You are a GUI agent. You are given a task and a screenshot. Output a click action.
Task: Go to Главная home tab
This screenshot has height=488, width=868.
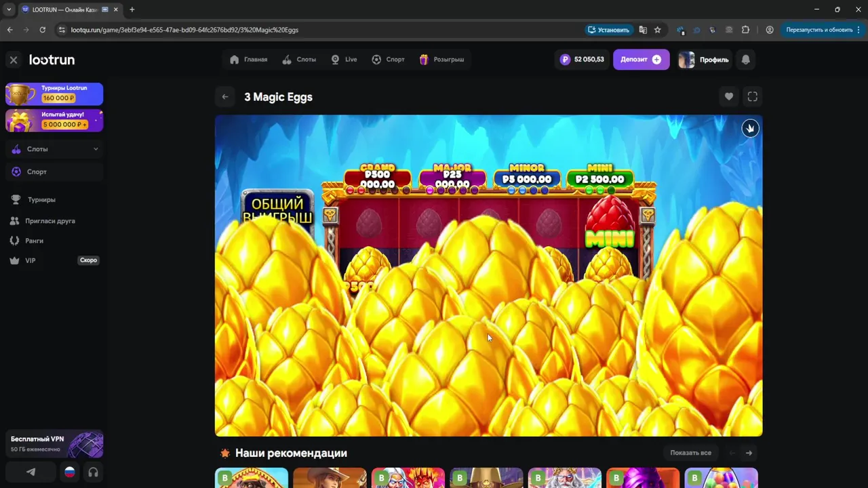pyautogui.click(x=248, y=60)
